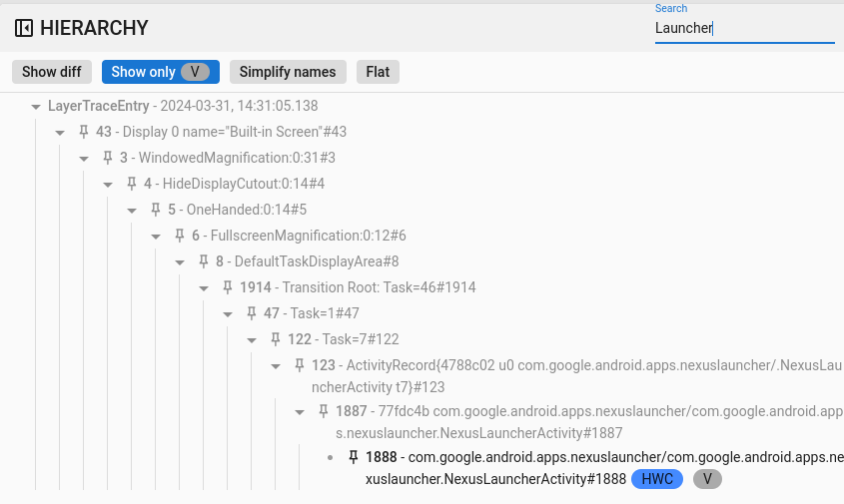Collapse the Task=1#47 node
The height and width of the screenshot is (504, 844).
point(228,313)
